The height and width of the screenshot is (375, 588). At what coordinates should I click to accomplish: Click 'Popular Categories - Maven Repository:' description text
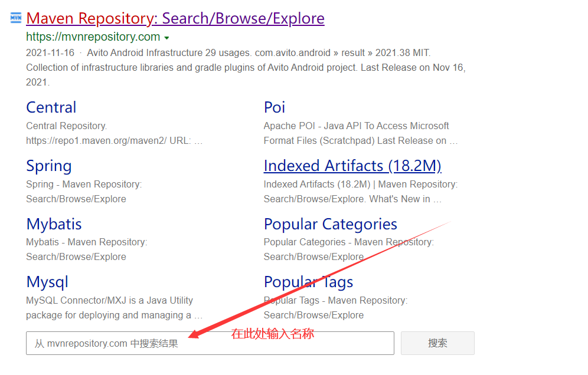click(x=349, y=242)
